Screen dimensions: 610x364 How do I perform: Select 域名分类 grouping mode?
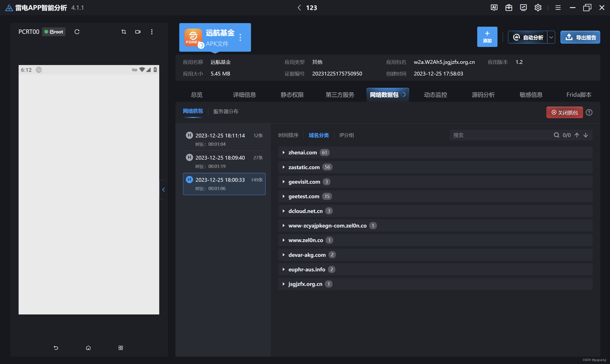coord(318,135)
